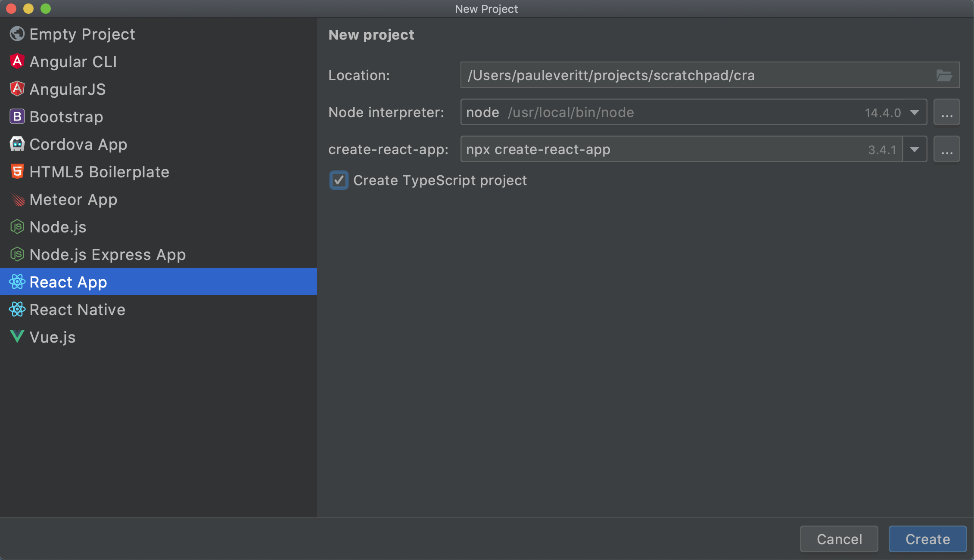Select the React Native atom icon
The width and height of the screenshot is (974, 560).
17,309
